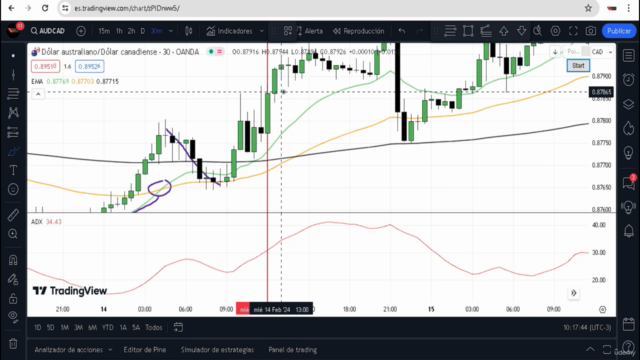Open the timezone clock 10:17:44 (UTC-3)

587,327
